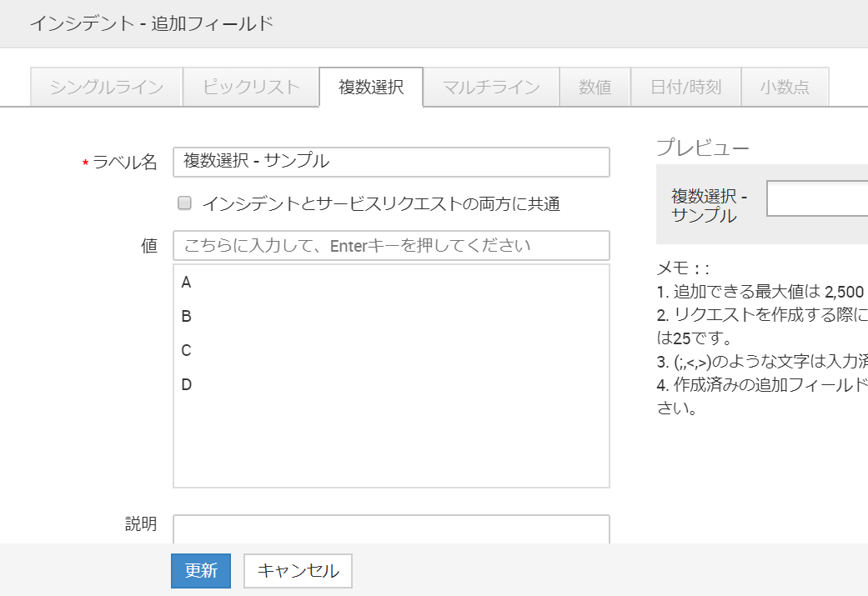Viewport: 868px width, 596px height.
Task: Open the preview 複数選択 - サンプル field
Action: tap(816, 199)
